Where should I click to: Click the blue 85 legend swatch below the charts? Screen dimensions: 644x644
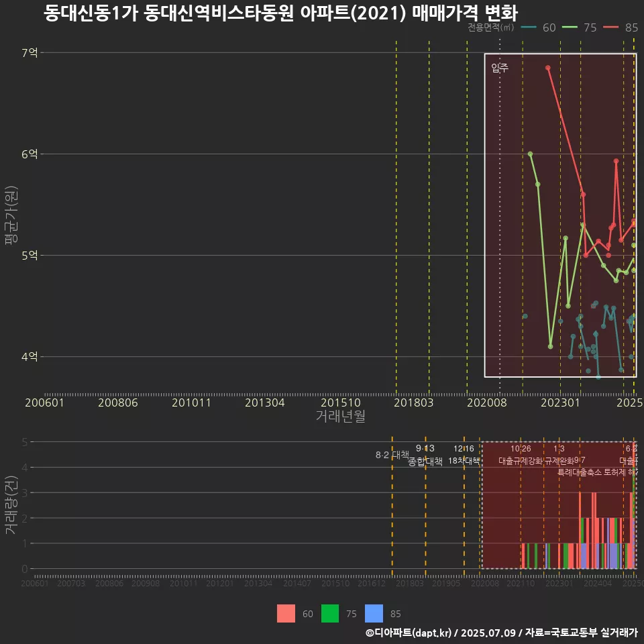pyautogui.click(x=374, y=613)
